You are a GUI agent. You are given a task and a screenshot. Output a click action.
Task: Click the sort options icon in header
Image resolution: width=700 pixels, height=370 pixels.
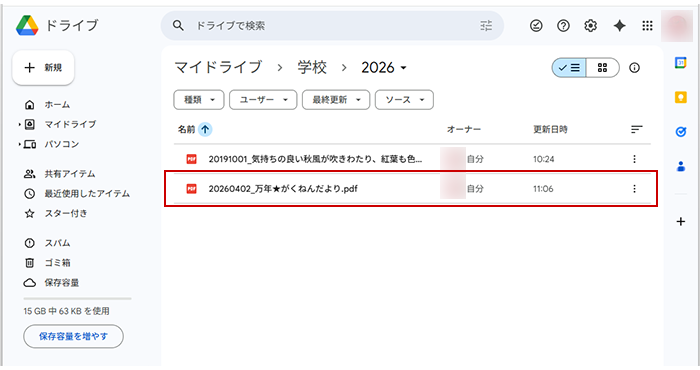point(636,129)
